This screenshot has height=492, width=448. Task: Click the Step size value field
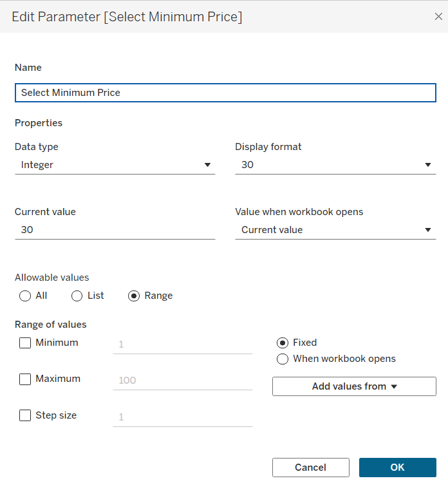182,417
